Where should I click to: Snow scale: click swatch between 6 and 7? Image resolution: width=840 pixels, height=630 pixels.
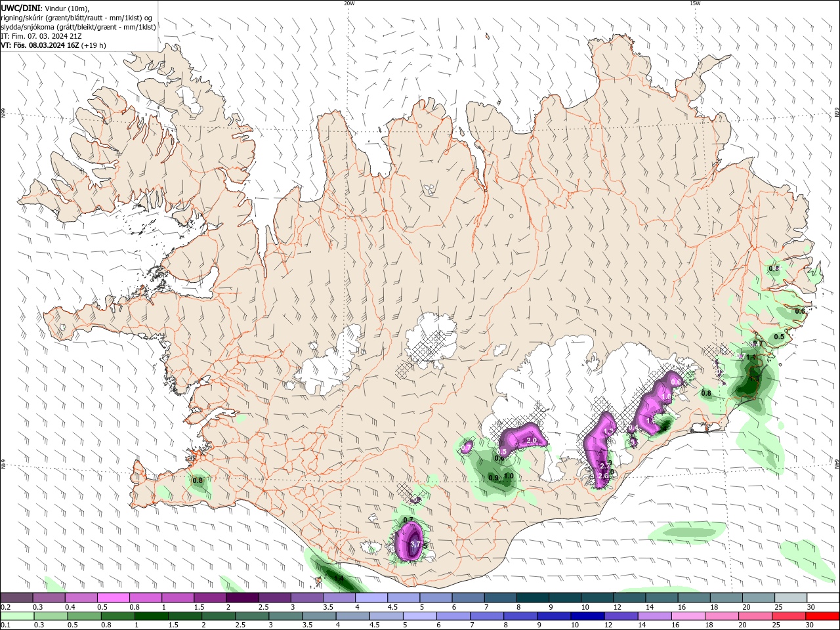468,597
